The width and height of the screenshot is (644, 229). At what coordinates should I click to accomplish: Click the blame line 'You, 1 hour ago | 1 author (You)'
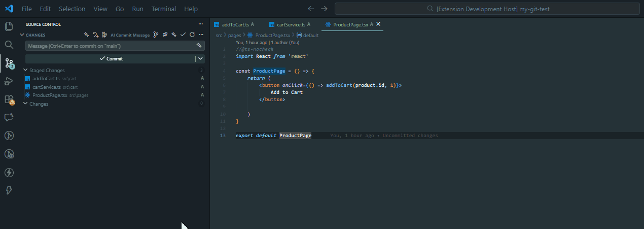point(268,43)
